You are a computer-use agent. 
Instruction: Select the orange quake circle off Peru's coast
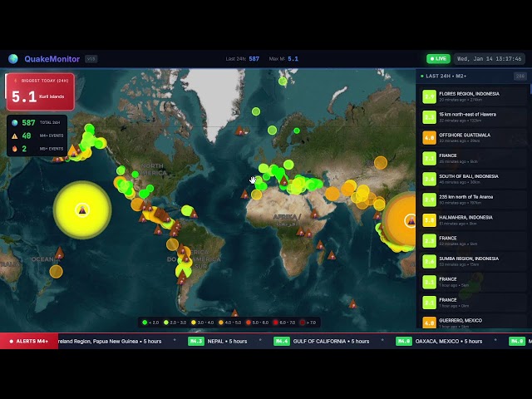[172, 244]
